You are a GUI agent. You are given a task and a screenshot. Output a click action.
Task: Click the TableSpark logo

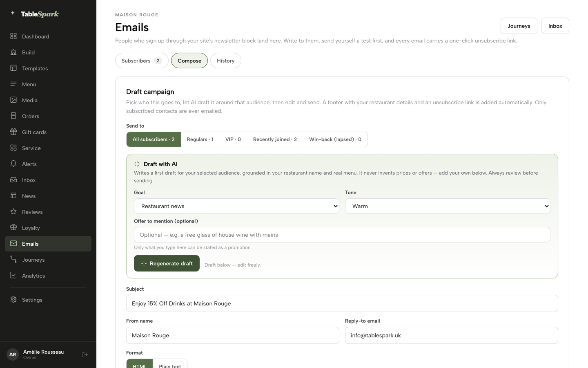35,14
